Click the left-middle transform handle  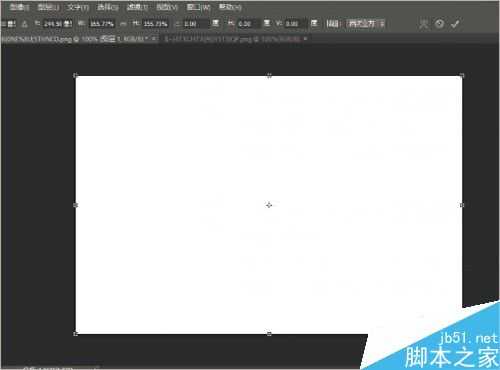75,205
